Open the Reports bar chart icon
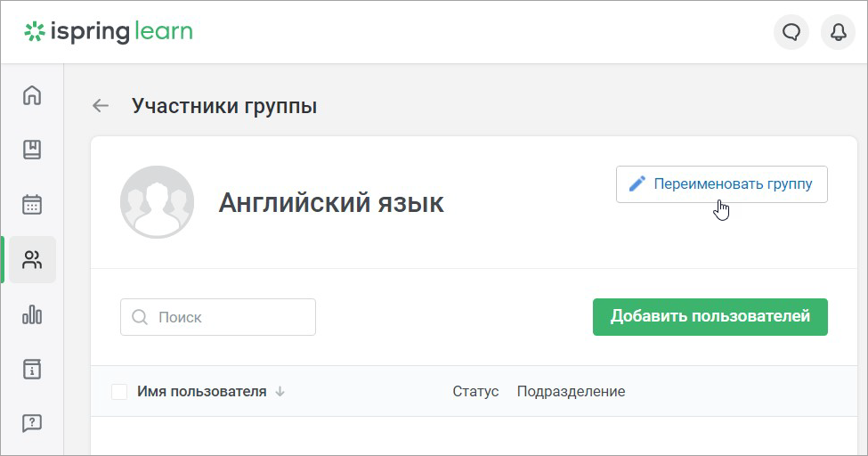 coord(32,314)
